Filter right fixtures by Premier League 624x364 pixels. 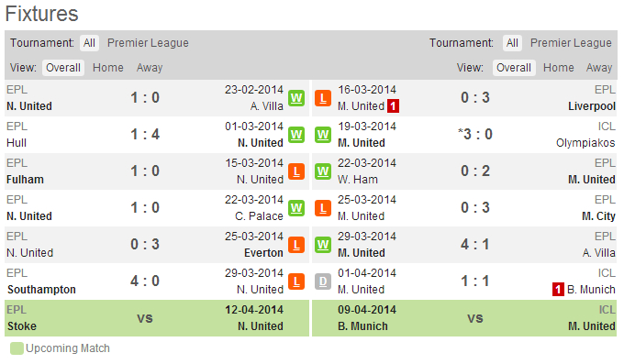point(571,43)
